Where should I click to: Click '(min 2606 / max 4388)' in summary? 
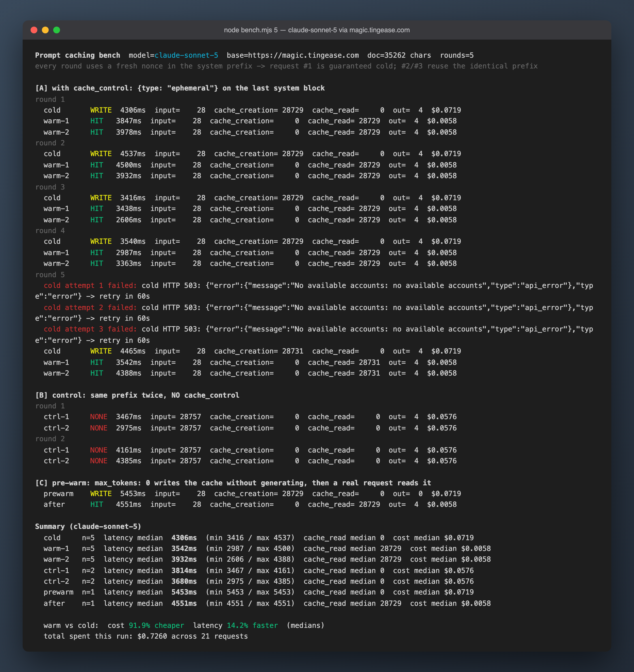point(250,559)
